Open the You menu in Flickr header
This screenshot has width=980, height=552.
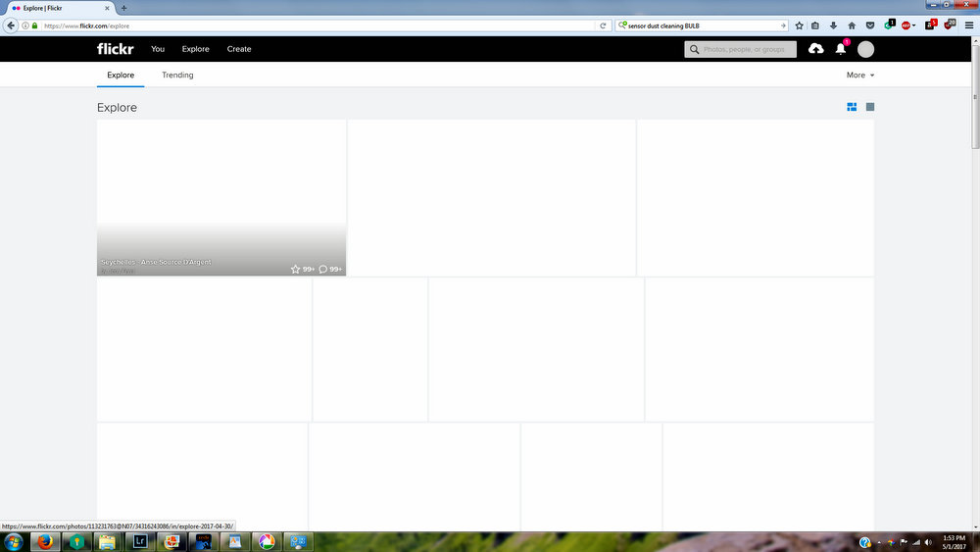(158, 49)
